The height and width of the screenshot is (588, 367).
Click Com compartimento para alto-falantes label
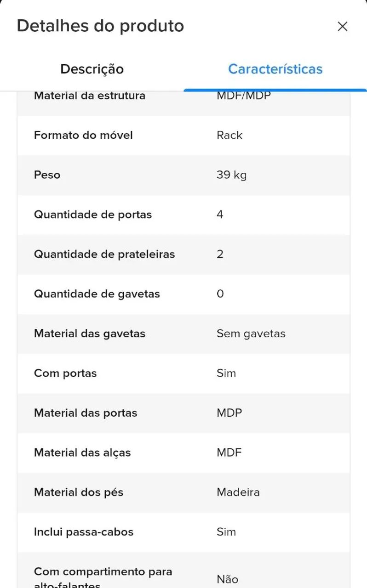(x=103, y=578)
